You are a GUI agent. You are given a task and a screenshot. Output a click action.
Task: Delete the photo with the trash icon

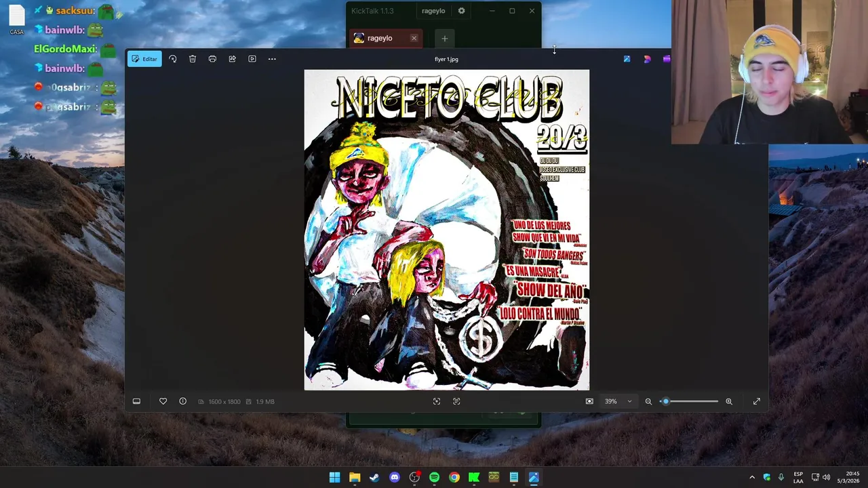point(193,59)
